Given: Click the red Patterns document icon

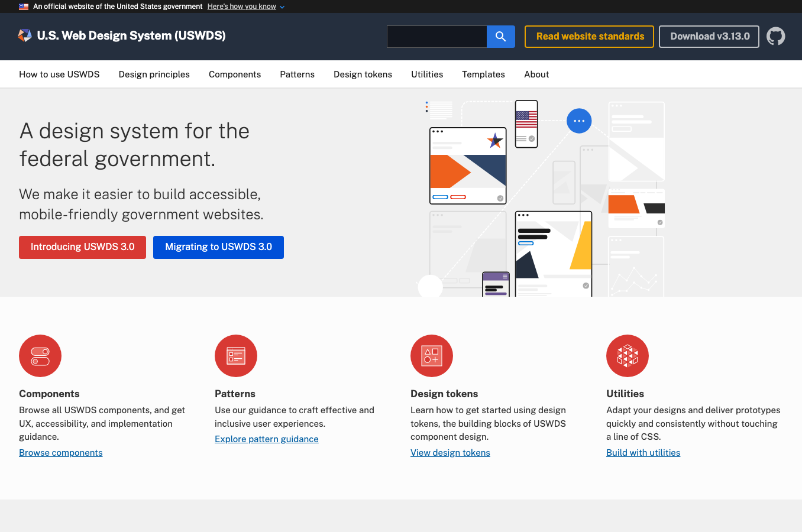Looking at the screenshot, I should pyautogui.click(x=236, y=356).
